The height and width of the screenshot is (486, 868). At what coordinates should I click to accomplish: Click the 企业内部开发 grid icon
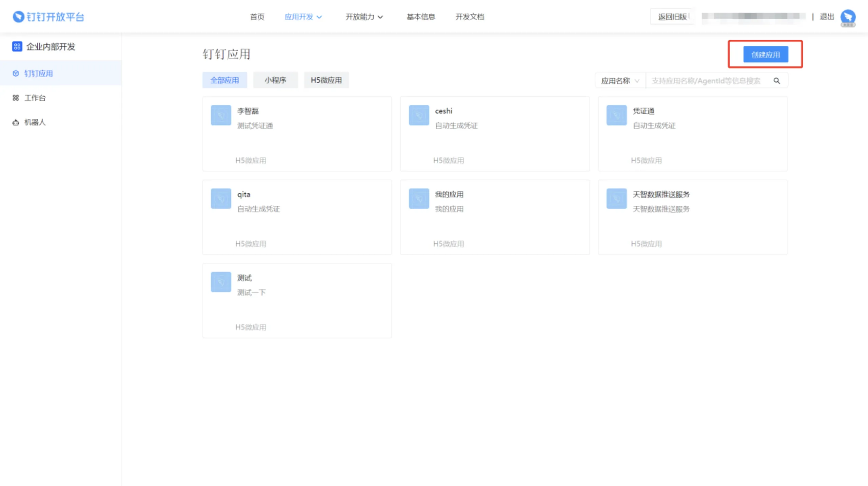click(17, 46)
